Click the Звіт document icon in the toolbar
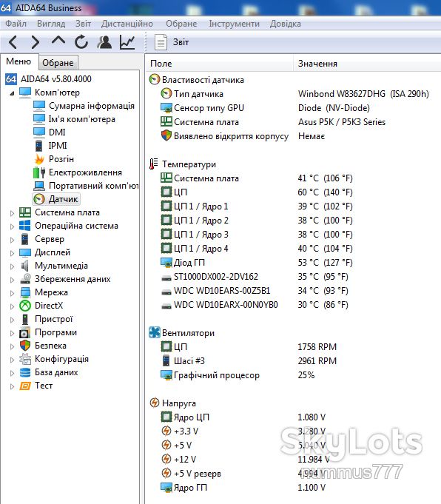The height and width of the screenshot is (504, 441). coord(161,42)
